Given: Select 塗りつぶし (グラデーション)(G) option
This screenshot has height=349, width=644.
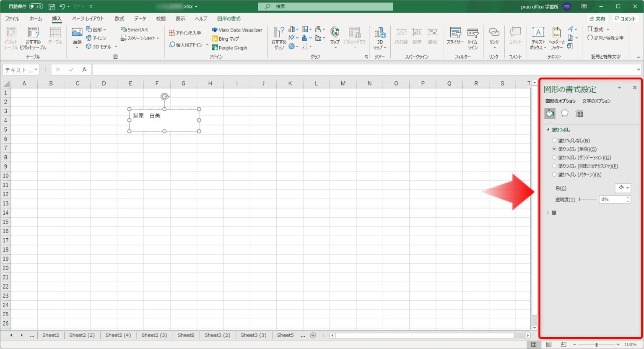Looking at the screenshot, I should tap(554, 158).
